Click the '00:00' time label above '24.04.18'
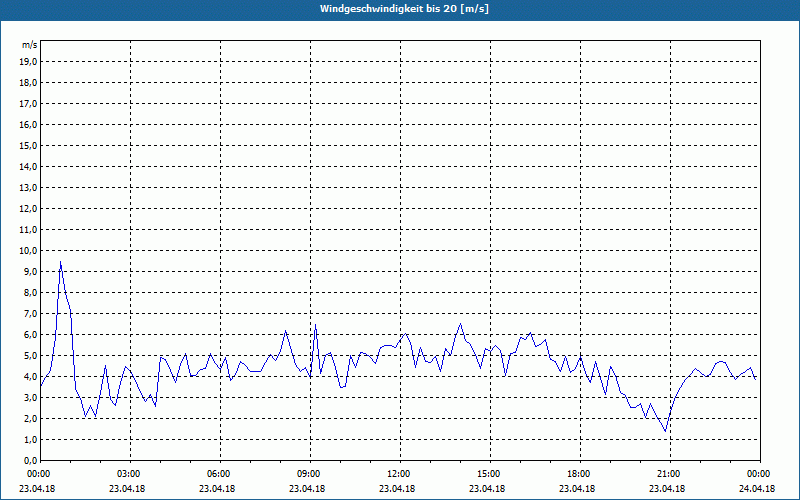The height and width of the screenshot is (500, 800). (760, 474)
